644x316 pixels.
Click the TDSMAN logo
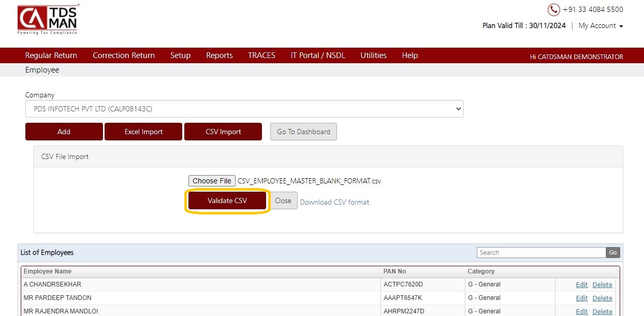tap(48, 20)
